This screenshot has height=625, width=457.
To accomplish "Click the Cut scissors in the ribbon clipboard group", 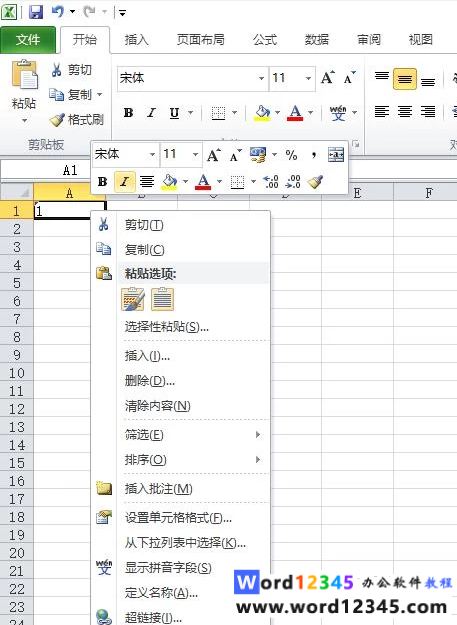I will tap(56, 70).
